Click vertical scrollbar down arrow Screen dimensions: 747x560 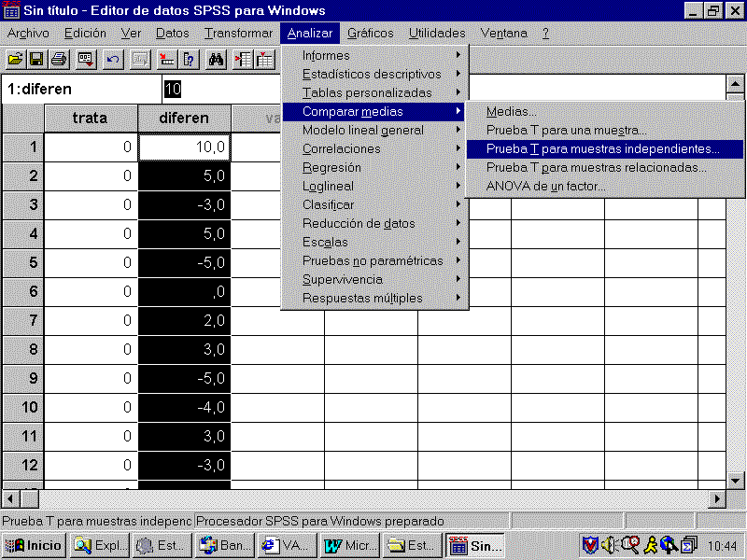pyautogui.click(x=735, y=480)
